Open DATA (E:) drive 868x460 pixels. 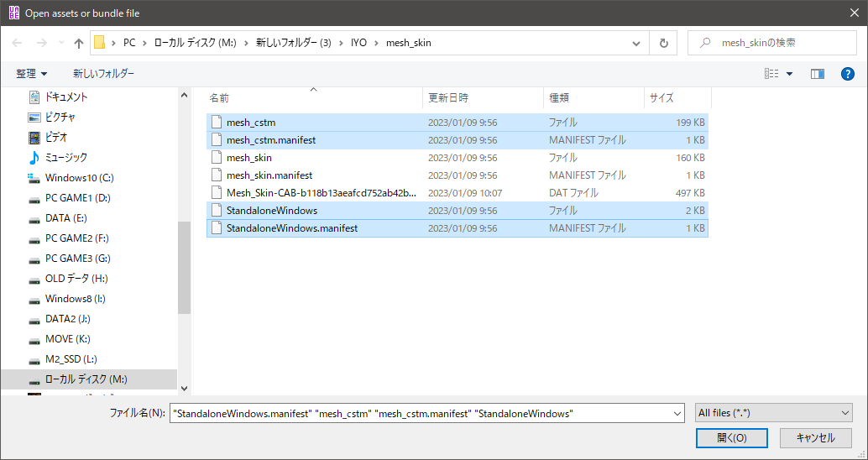click(65, 218)
